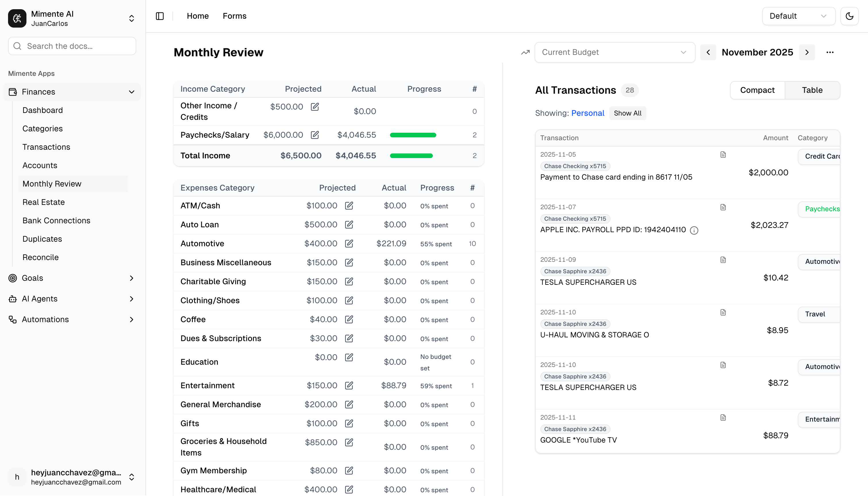This screenshot has height=496, width=868.
Task: Edit projected budget for Coffee
Action: pos(349,319)
